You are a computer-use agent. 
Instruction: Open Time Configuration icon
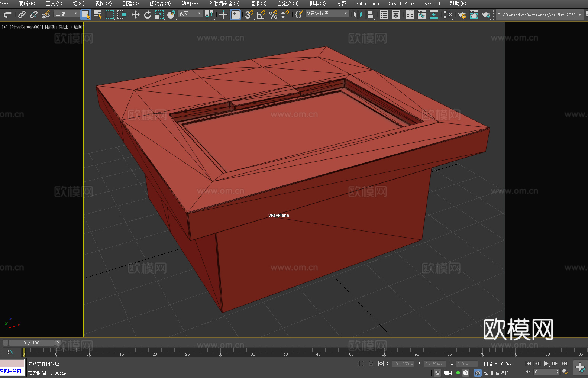click(565, 372)
